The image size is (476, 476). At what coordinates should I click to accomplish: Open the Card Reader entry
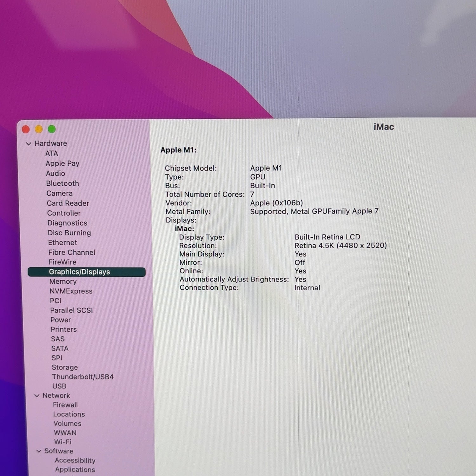68,203
